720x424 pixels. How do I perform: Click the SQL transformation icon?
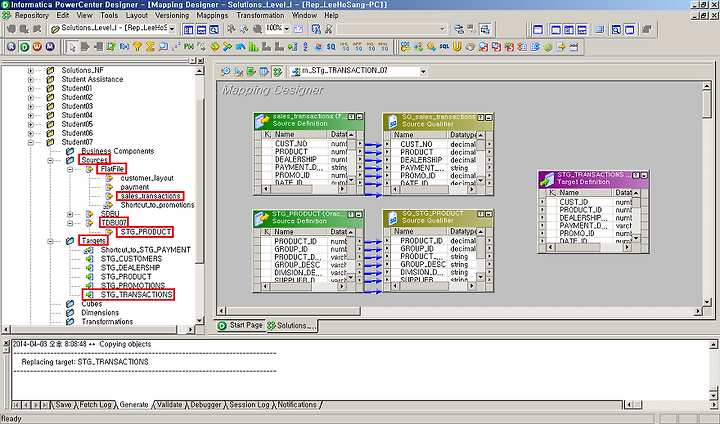[444, 46]
